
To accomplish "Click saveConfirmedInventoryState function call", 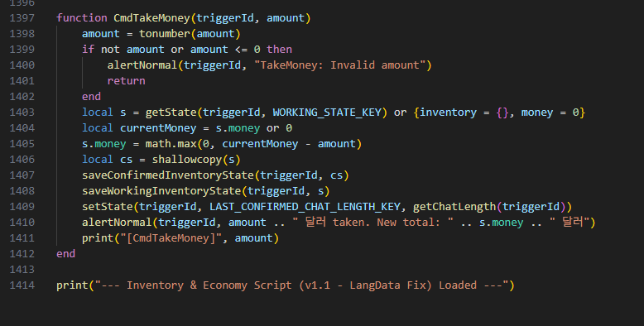I will point(168,175).
